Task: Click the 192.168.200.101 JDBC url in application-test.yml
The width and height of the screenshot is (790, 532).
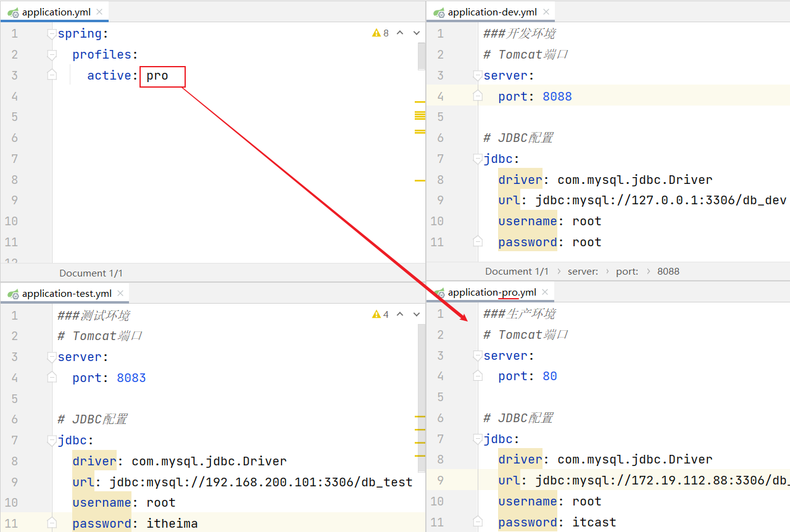Action: [x=261, y=482]
